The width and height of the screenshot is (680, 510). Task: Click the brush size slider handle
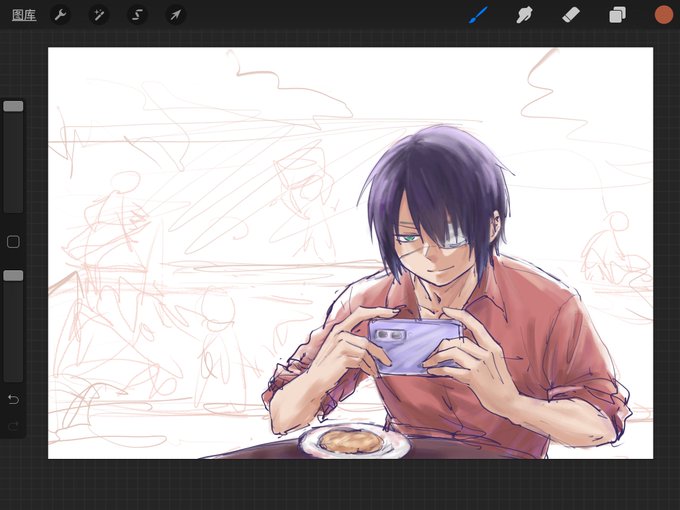(x=13, y=106)
